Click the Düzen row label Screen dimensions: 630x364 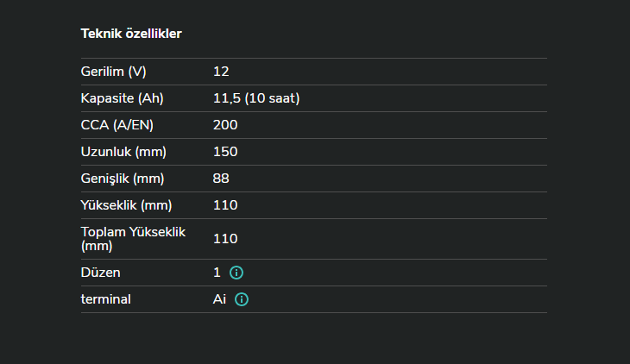(100, 273)
